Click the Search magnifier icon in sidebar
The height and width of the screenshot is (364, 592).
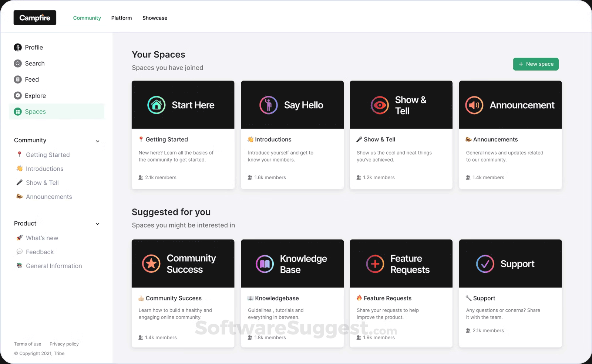tap(18, 64)
